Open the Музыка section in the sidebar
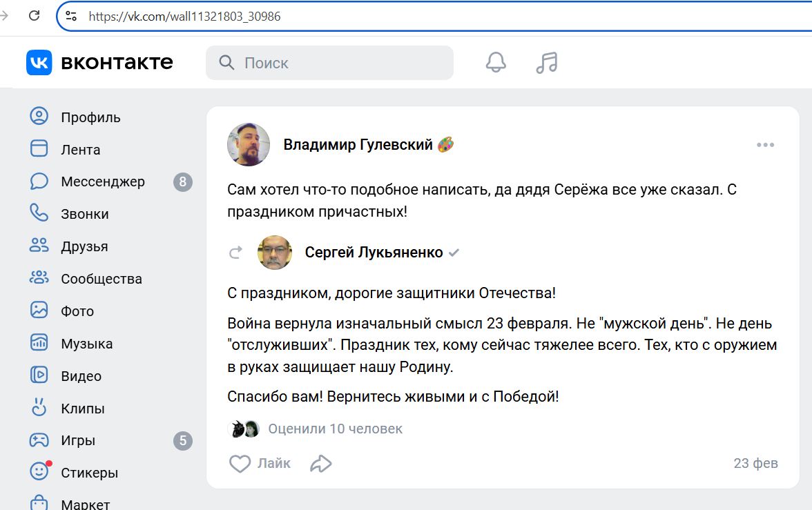This screenshot has height=510, width=812. (x=86, y=343)
